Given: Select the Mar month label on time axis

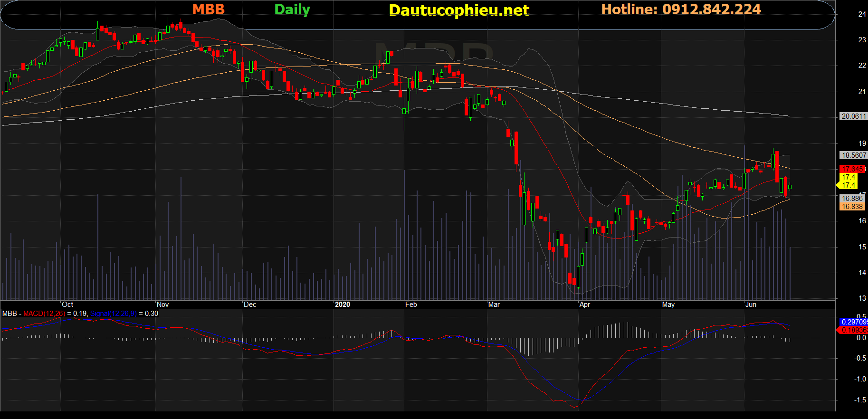Looking at the screenshot, I should (494, 305).
